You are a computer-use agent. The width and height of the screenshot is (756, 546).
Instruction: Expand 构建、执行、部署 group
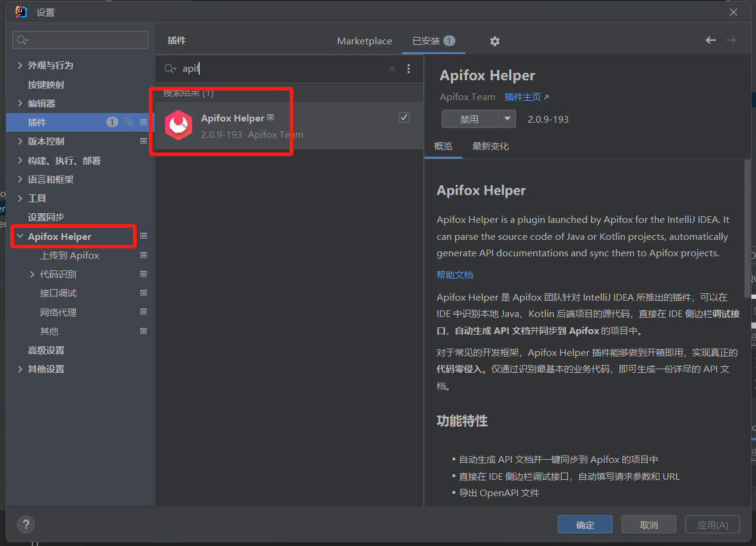[x=20, y=160]
